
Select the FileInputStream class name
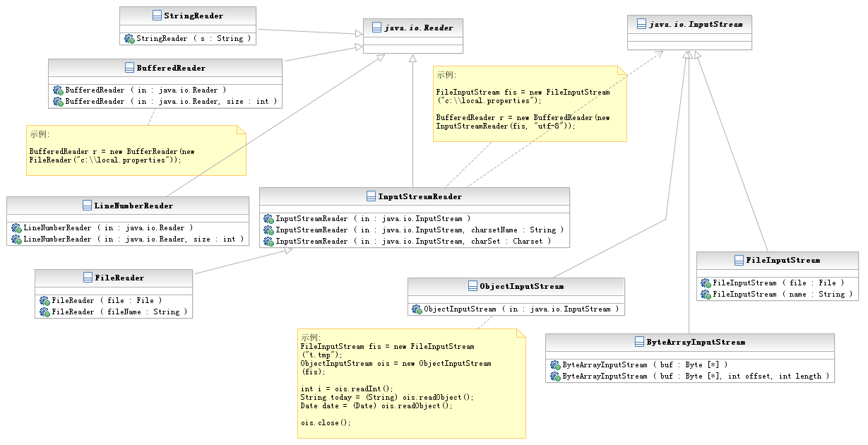[x=783, y=260]
